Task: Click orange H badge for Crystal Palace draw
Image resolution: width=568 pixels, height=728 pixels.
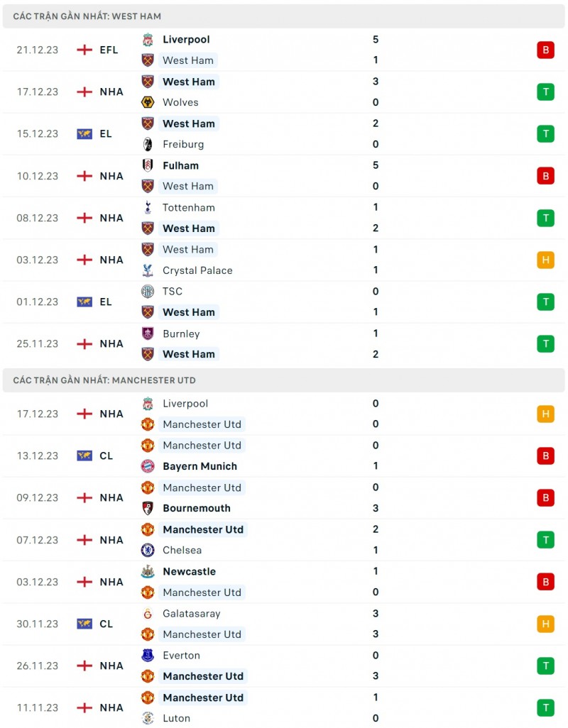Action: (x=545, y=260)
